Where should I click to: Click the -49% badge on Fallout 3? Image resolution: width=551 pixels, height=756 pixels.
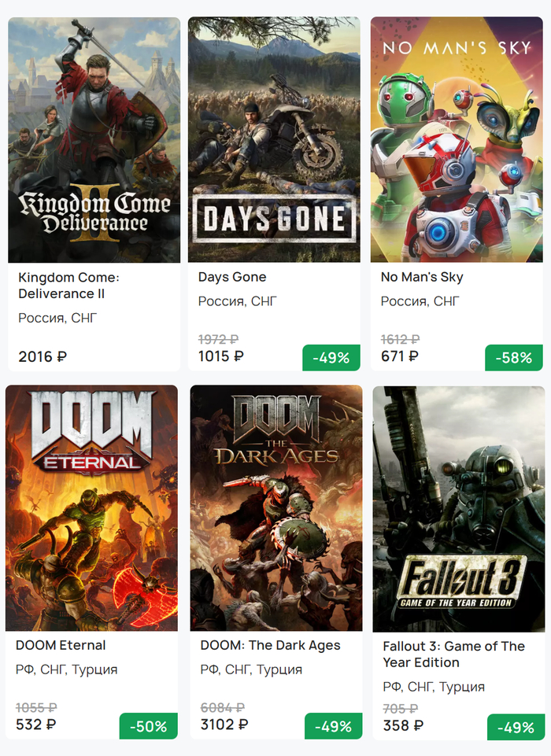pyautogui.click(x=516, y=727)
